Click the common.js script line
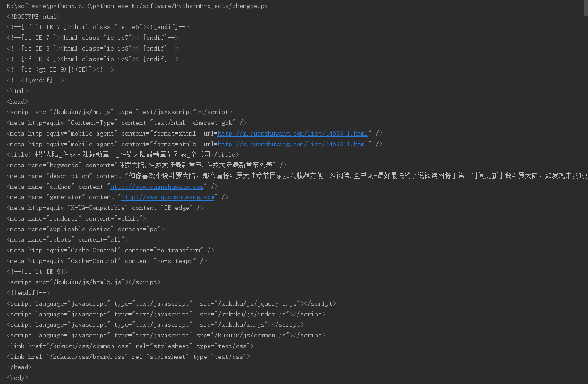The width and height of the screenshot is (588, 384). [166, 335]
